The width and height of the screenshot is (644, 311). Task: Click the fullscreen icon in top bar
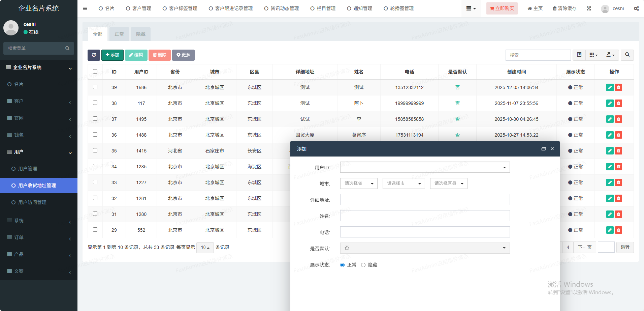pos(589,8)
